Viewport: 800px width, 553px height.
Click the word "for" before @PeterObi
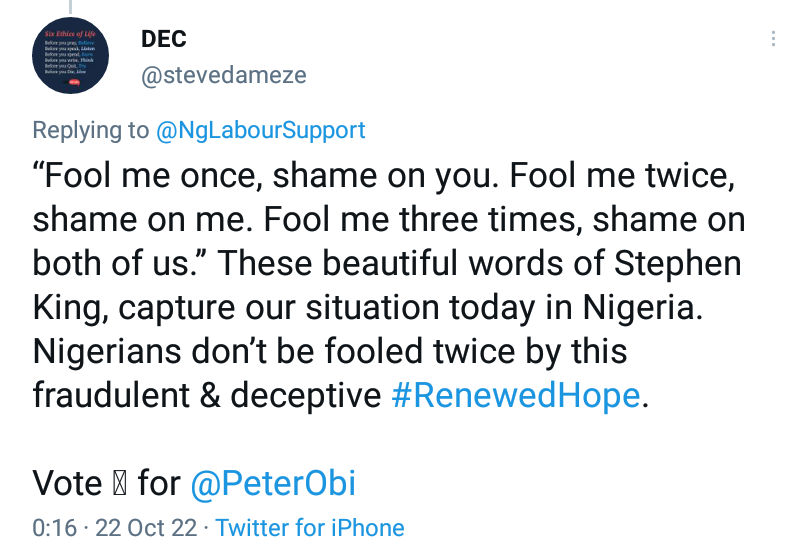click(158, 484)
